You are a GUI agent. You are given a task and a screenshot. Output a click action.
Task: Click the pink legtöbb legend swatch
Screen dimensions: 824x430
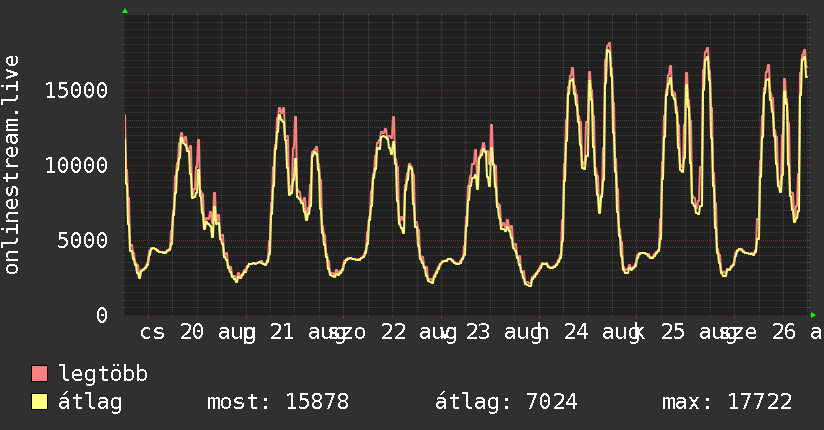click(39, 374)
